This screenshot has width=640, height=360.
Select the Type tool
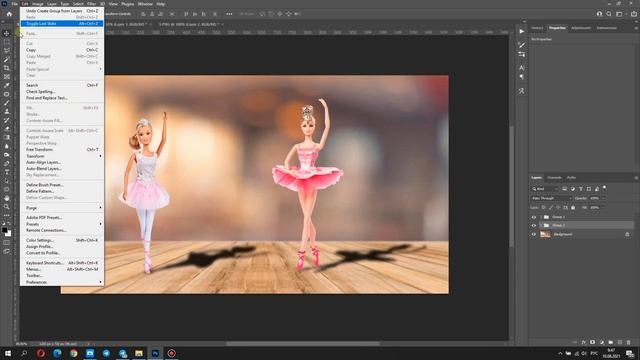tap(7, 172)
